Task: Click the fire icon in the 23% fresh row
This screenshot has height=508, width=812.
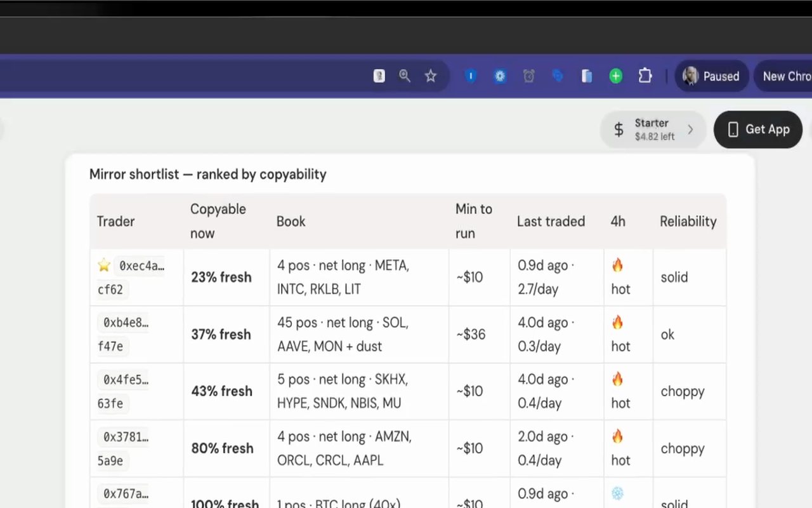Action: click(x=618, y=265)
